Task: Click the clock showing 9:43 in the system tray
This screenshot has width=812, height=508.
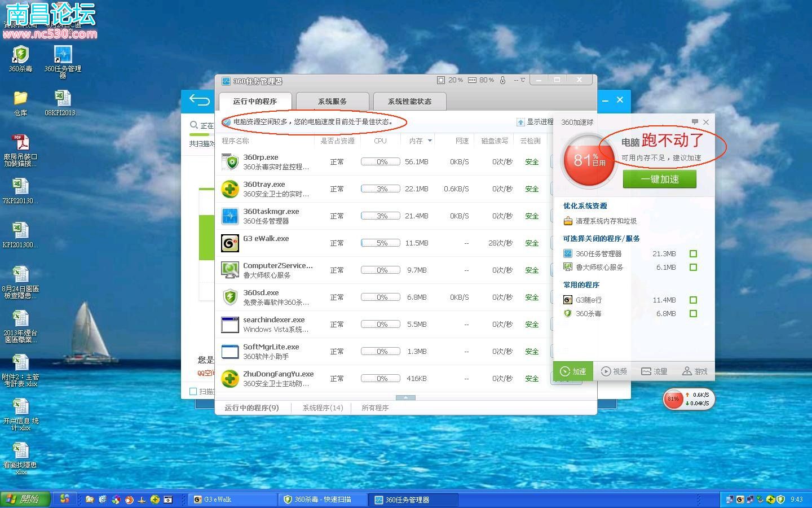Action: coord(796,500)
